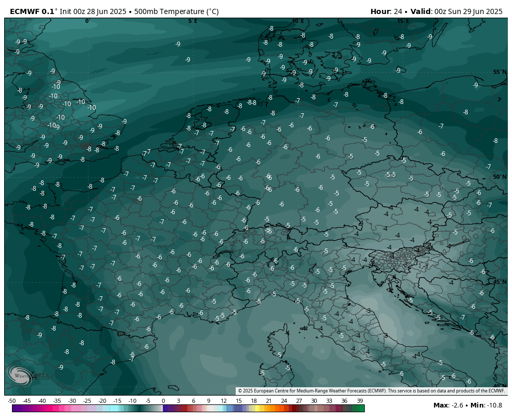Screen dimensions: 512x420
Task: Click the 45°N latitude label
Action: point(500,282)
